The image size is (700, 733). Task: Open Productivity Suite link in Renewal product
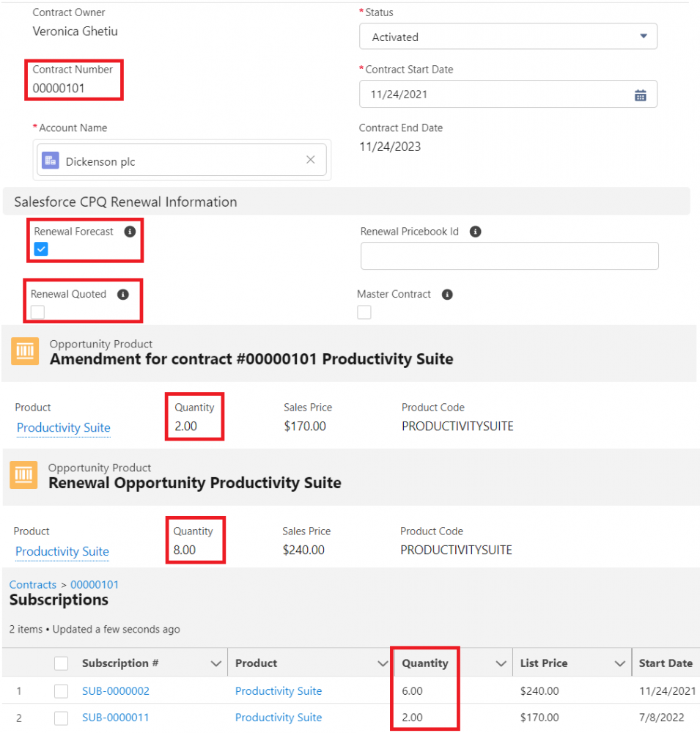point(62,552)
